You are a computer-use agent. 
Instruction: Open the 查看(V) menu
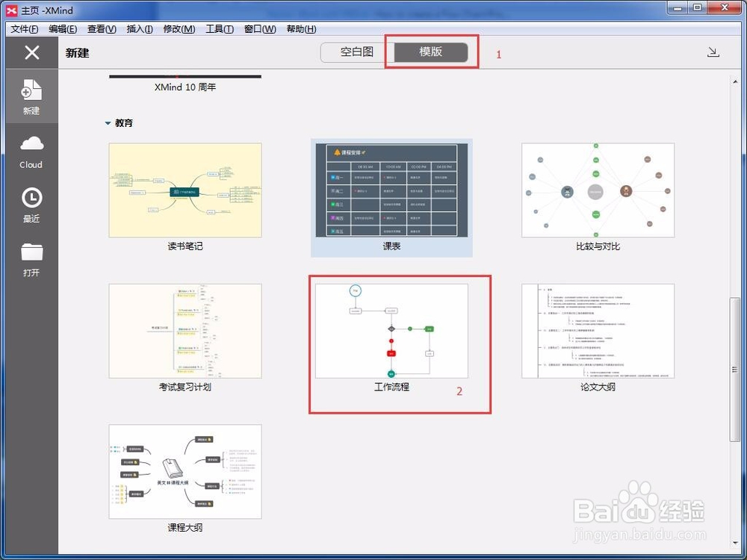102,29
